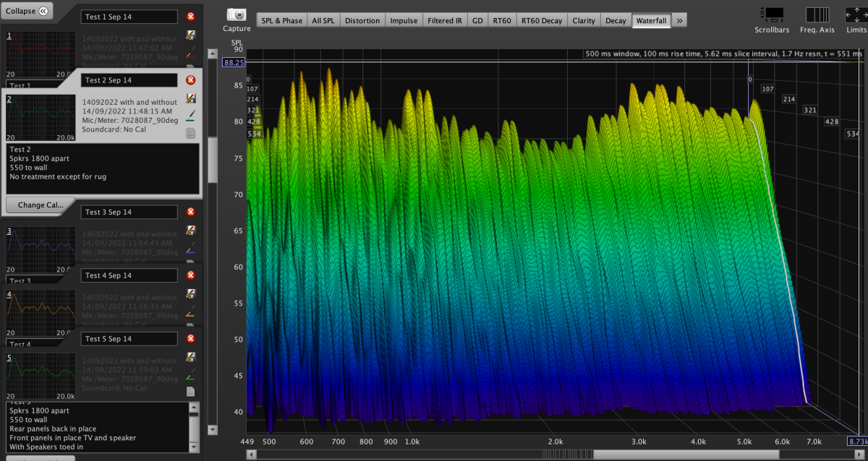Collapse the measurements panel
Image resolution: width=868 pixels, height=461 pixels.
(29, 11)
